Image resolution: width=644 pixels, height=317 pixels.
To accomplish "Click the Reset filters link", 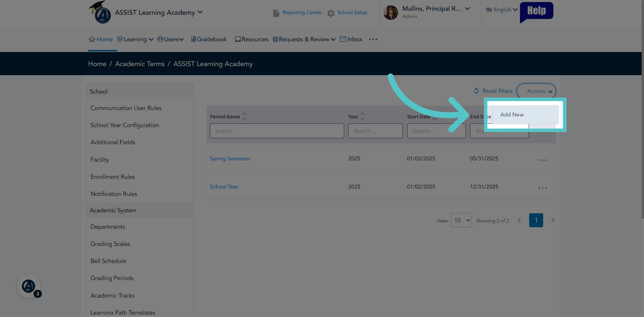I will (x=497, y=91).
